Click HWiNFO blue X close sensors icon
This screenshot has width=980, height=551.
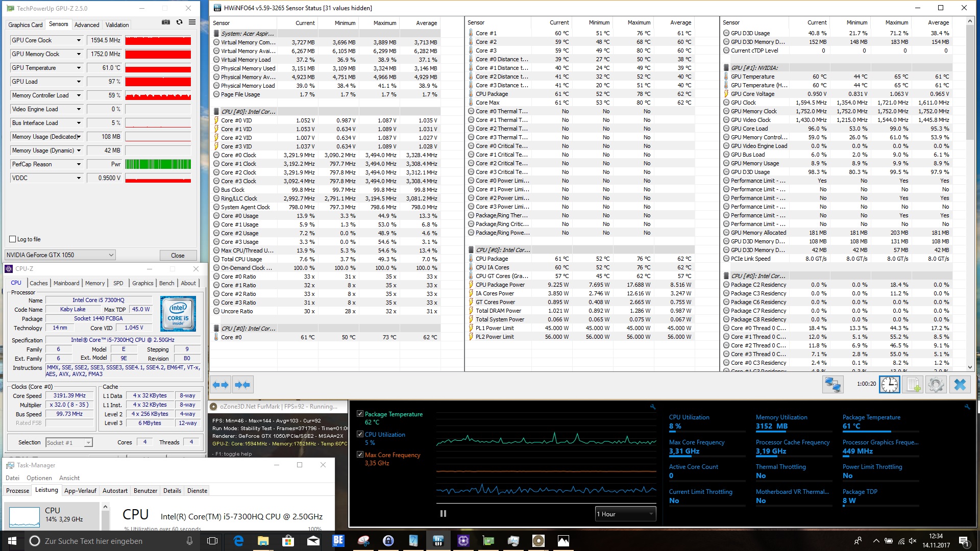[960, 385]
